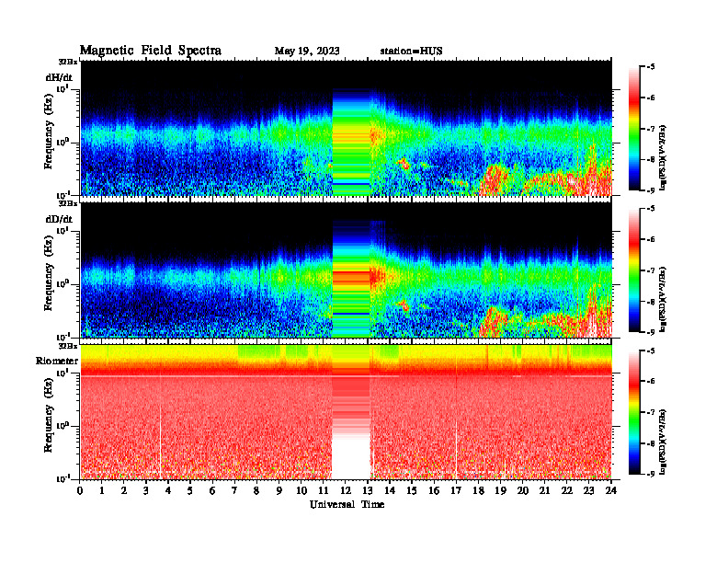Click the Riometer panel color scale bar
Image resolution: width=728 pixels, height=563 pixels.
pos(633,412)
